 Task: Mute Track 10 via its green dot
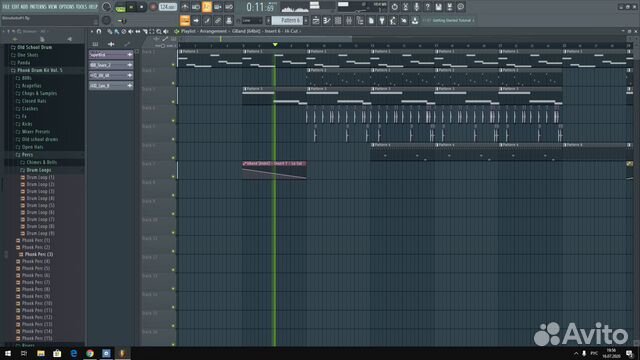tap(173, 233)
